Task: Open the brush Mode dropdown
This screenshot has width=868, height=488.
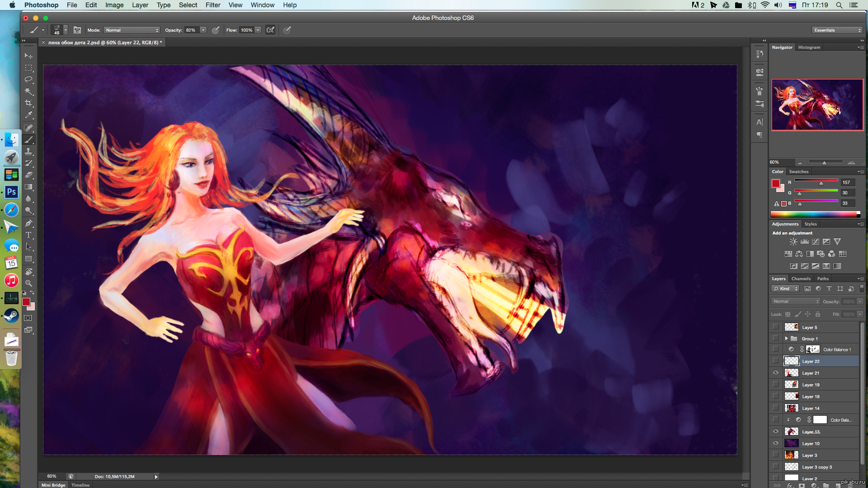Action: point(132,30)
